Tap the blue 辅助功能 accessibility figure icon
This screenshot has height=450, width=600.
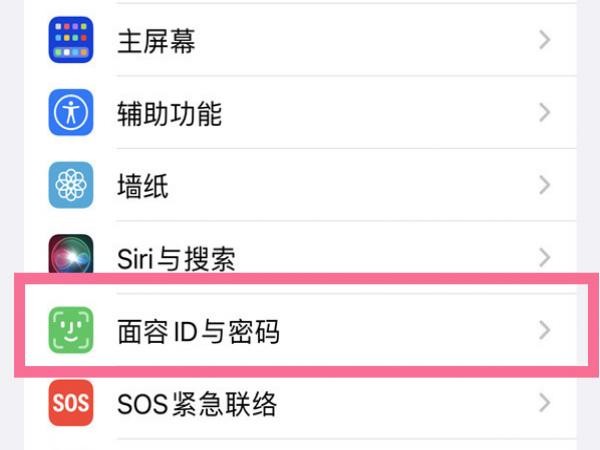point(71,112)
